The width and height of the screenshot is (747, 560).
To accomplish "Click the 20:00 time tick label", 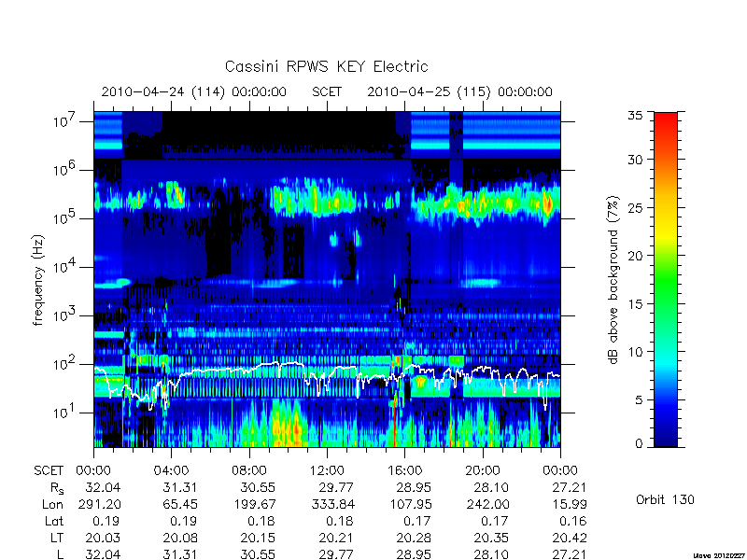I will [483, 470].
